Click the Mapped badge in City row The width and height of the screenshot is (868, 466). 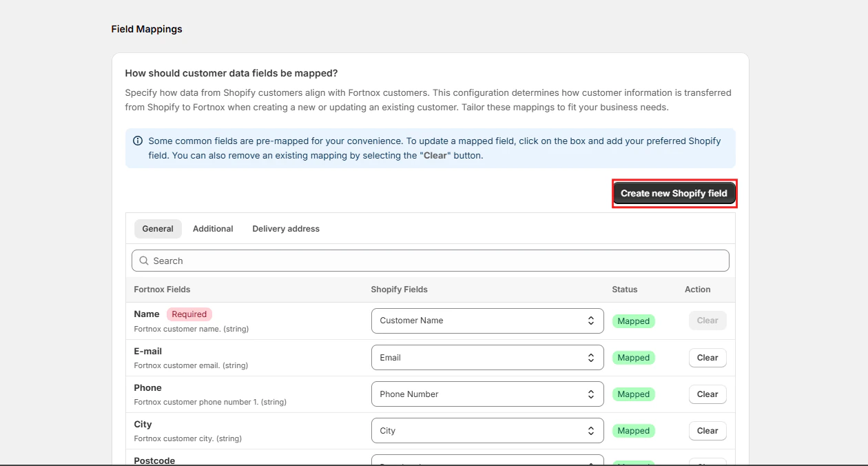634,431
